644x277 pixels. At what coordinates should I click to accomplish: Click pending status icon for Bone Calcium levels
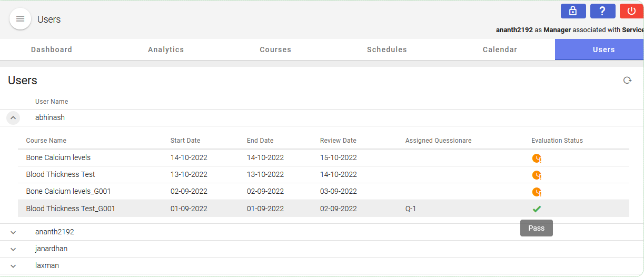tap(537, 158)
